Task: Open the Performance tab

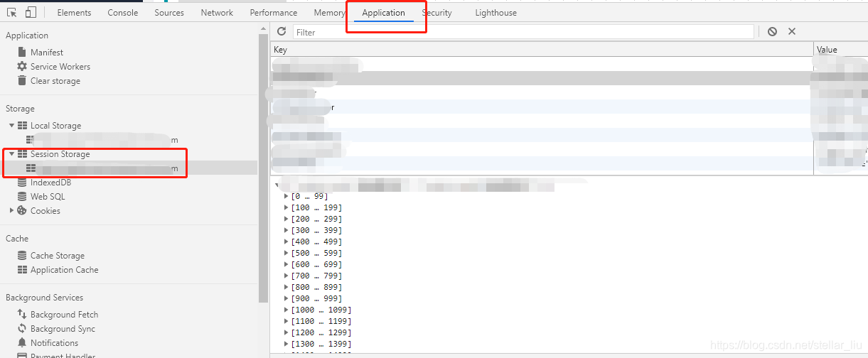Action: [274, 13]
